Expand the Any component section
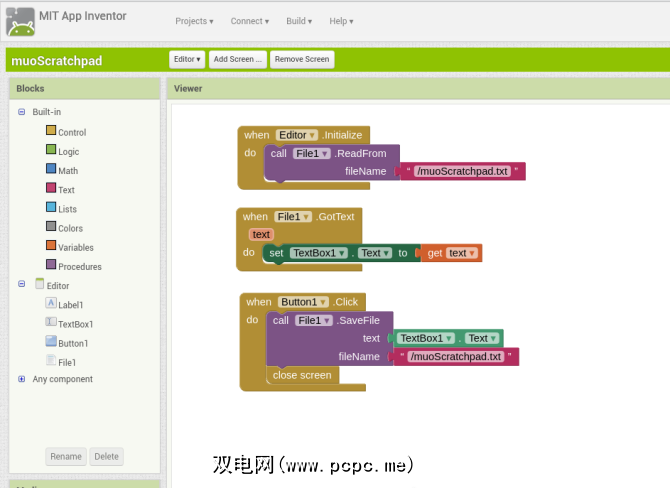Image resolution: width=670 pixels, height=488 pixels. (x=22, y=379)
